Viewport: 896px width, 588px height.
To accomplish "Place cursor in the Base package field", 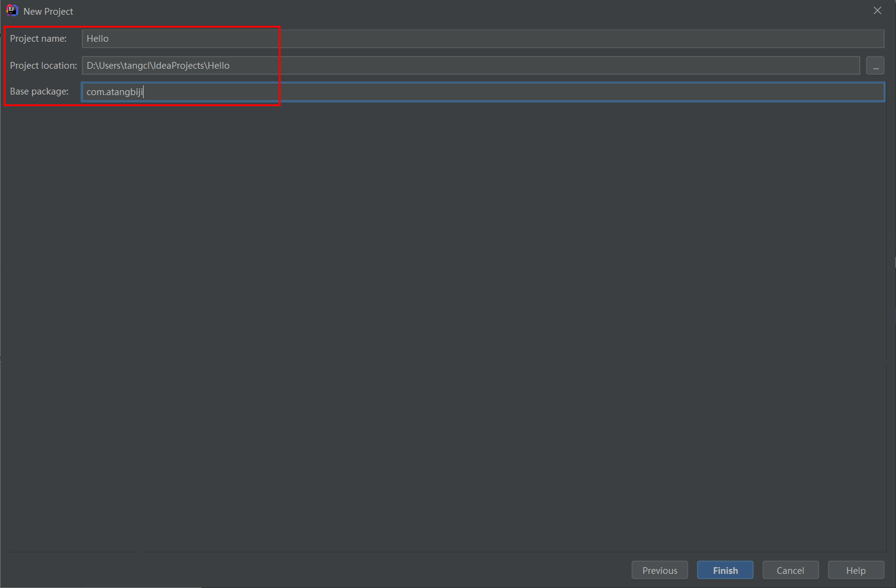I will 483,92.
